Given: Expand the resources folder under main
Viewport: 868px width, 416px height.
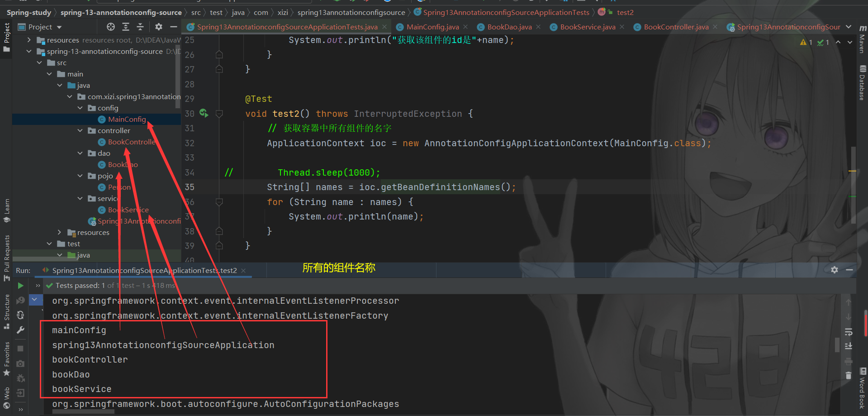Looking at the screenshot, I should 60,232.
